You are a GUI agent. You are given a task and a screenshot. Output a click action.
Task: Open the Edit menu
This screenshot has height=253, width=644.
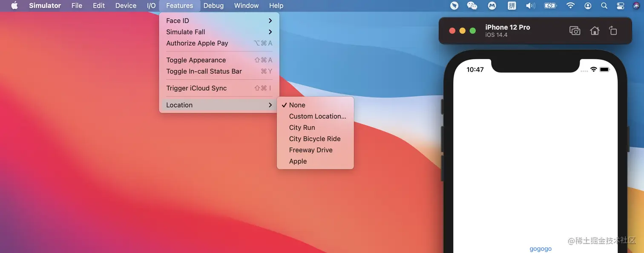(99, 6)
